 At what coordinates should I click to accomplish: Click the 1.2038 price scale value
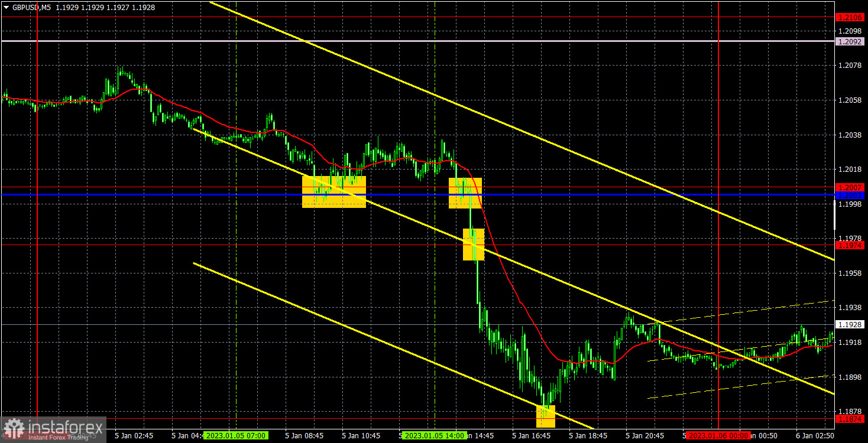[849, 135]
